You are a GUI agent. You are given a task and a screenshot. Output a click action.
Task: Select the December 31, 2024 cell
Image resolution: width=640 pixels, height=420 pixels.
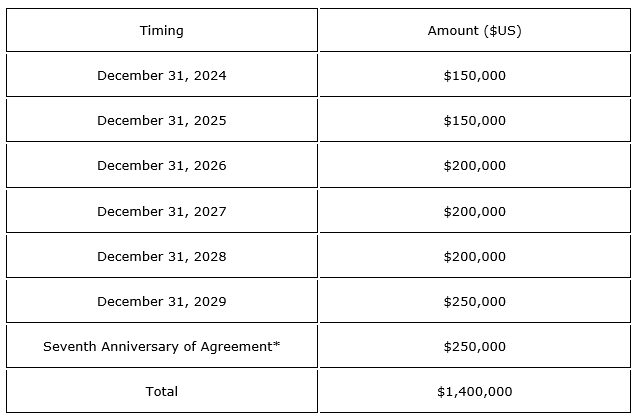162,75
